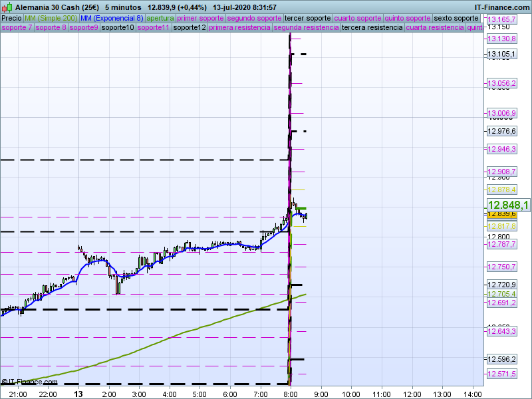This screenshot has height=399, width=532.
Task: Click the 12.787,7 price level tag
Action: pos(501,244)
